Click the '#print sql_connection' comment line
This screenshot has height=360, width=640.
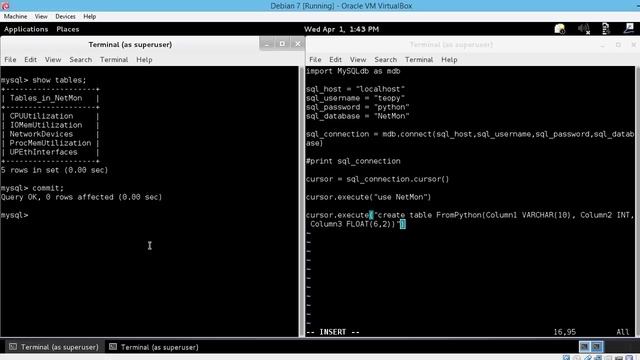click(x=353, y=161)
